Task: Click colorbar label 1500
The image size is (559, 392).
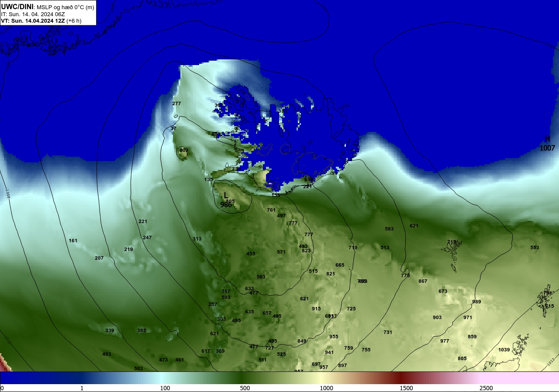Action: (x=406, y=388)
